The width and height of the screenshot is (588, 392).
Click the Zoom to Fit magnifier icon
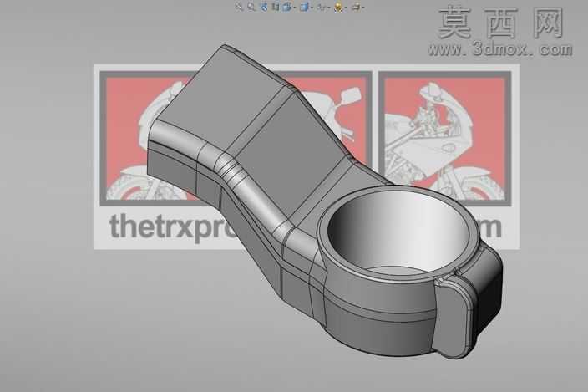click(x=239, y=7)
